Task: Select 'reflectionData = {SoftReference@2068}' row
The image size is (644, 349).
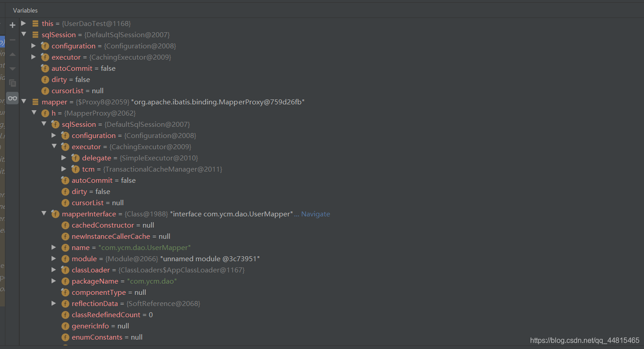Action: pyautogui.click(x=332, y=303)
